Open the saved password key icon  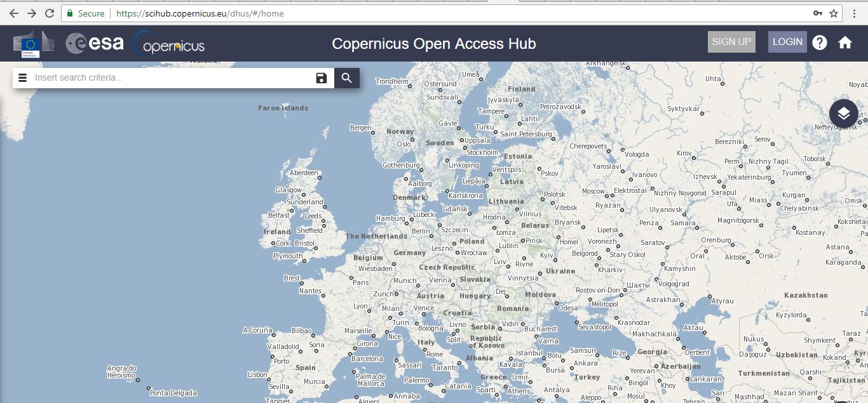[x=818, y=13]
